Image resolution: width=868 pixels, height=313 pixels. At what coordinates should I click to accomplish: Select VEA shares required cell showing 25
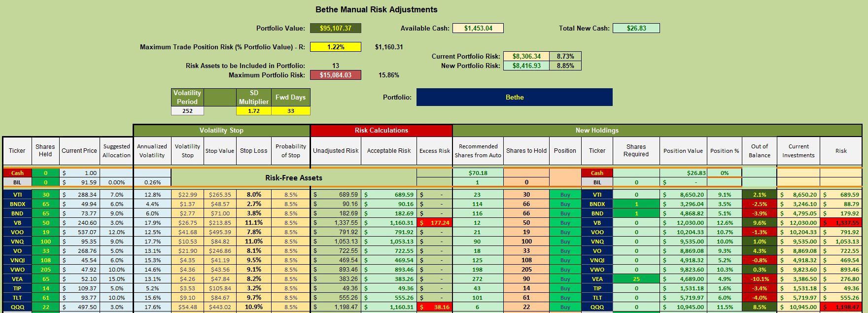[636, 279]
